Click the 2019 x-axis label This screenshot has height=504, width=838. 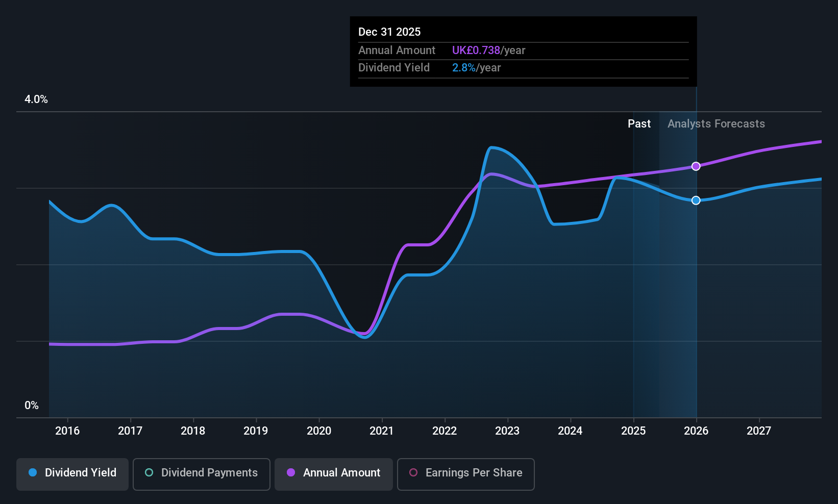(x=256, y=431)
